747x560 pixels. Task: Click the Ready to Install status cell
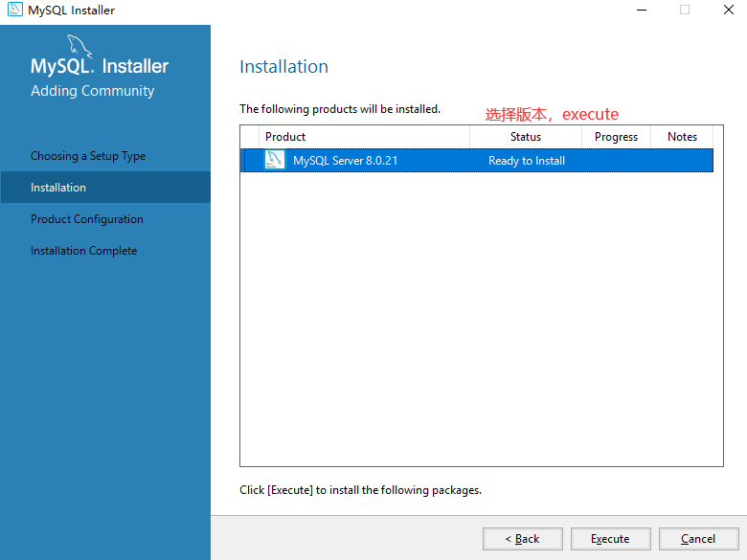click(x=527, y=161)
